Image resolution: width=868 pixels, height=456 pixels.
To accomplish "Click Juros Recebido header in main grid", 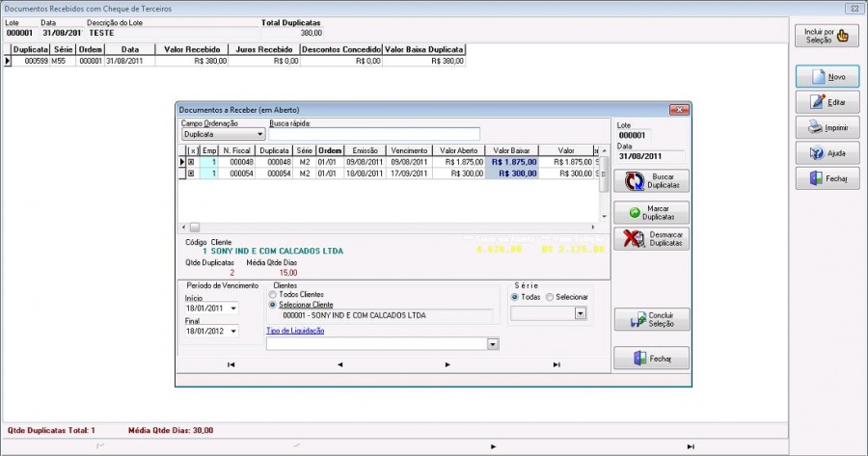I will 264,49.
